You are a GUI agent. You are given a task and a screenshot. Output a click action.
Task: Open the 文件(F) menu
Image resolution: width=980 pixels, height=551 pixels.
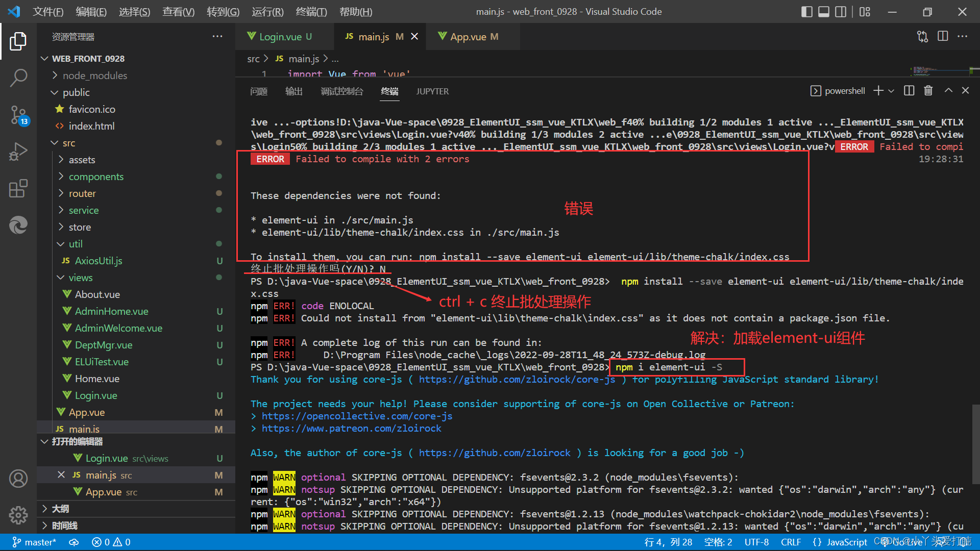pyautogui.click(x=48, y=12)
